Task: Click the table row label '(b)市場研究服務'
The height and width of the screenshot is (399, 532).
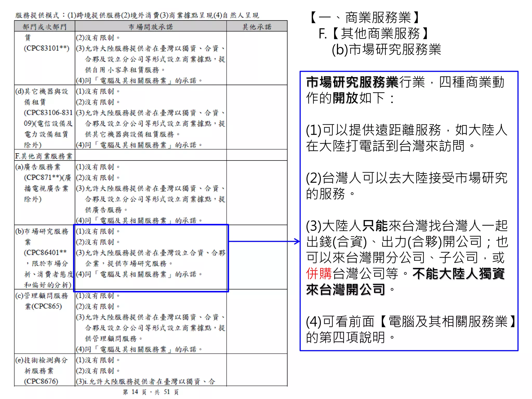Action: click(42, 231)
